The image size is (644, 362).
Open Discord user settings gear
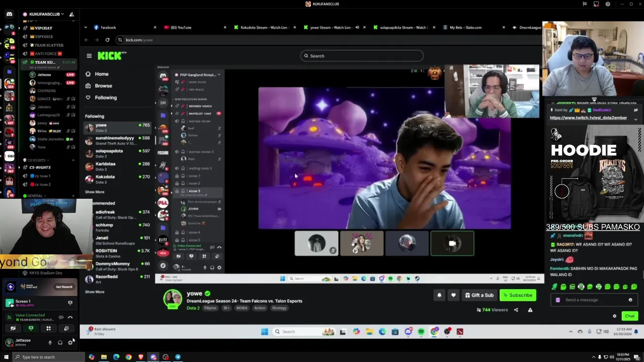pos(70,342)
